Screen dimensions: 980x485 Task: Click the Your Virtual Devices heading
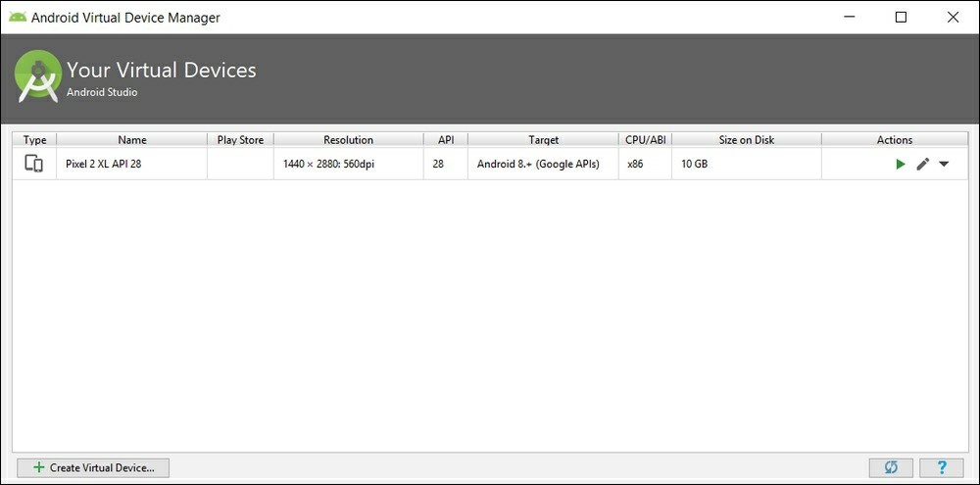[x=162, y=70]
